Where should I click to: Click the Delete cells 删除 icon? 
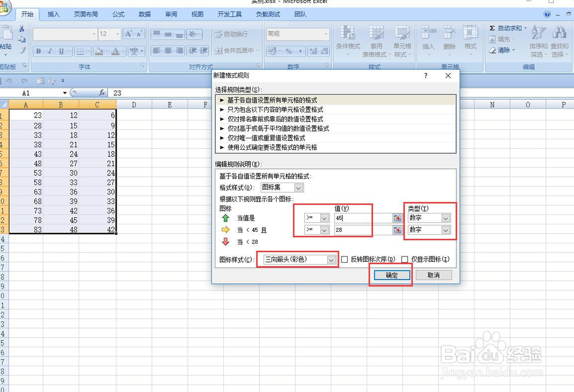click(x=449, y=41)
